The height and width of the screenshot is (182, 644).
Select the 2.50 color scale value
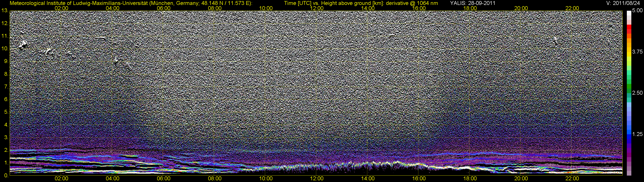pyautogui.click(x=637, y=93)
